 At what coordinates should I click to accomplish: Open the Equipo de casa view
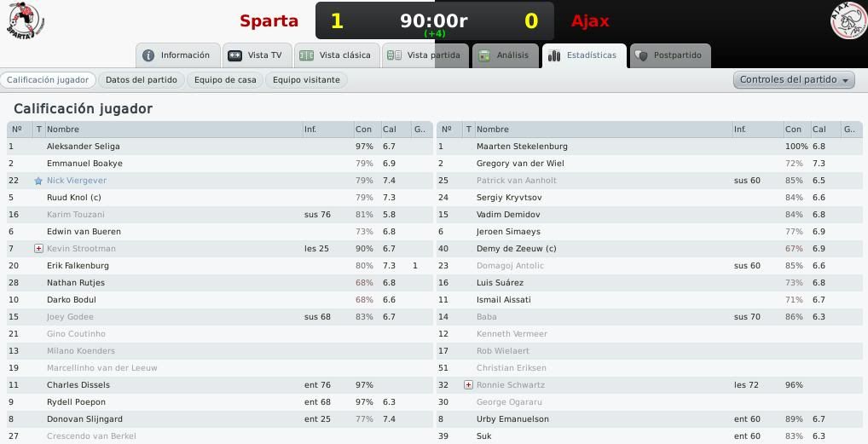click(x=225, y=80)
